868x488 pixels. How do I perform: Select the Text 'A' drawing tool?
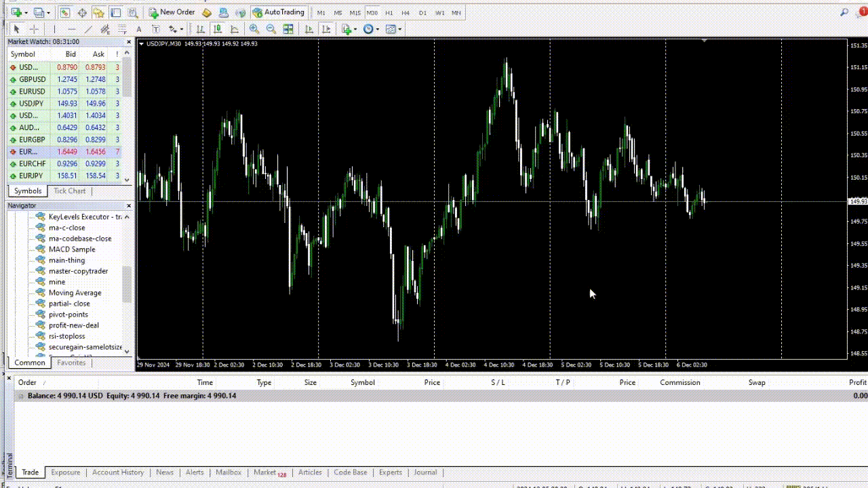tap(139, 29)
